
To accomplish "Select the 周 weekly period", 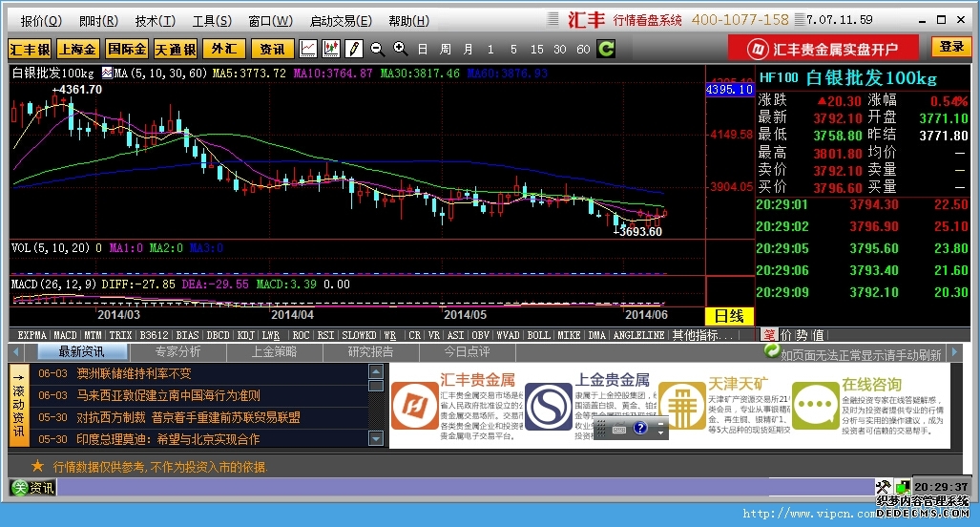I will pos(446,49).
